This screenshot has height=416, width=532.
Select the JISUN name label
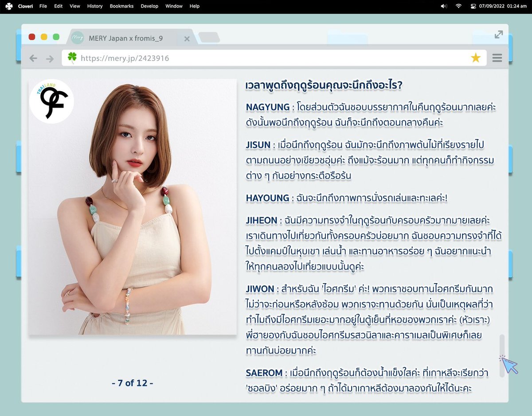258,145
